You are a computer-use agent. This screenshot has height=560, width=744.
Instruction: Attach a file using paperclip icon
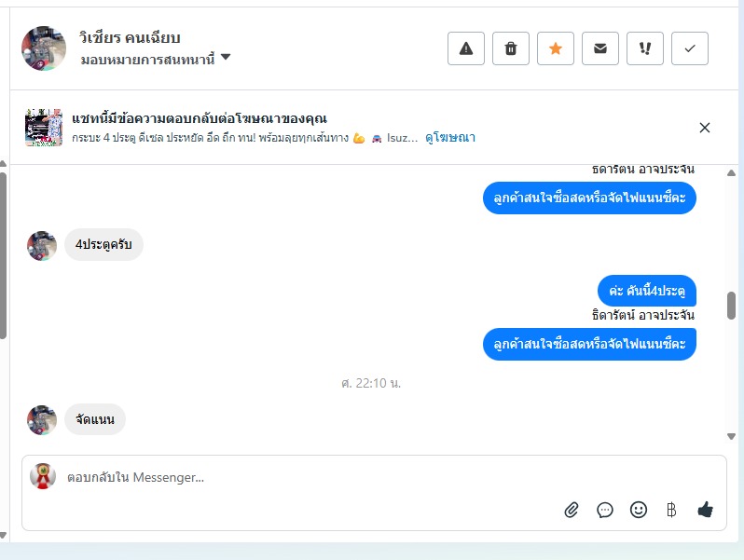[572, 510]
